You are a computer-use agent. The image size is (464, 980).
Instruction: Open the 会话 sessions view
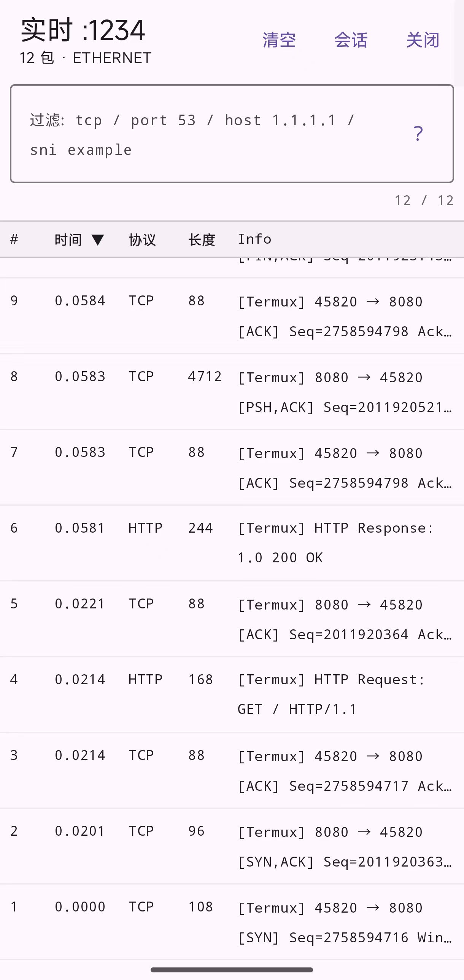coord(351,40)
